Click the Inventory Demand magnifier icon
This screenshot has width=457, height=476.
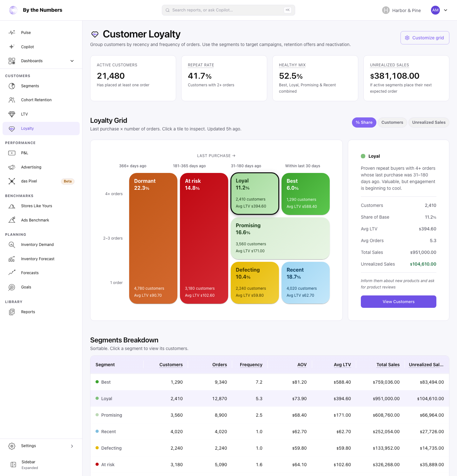click(x=12, y=245)
